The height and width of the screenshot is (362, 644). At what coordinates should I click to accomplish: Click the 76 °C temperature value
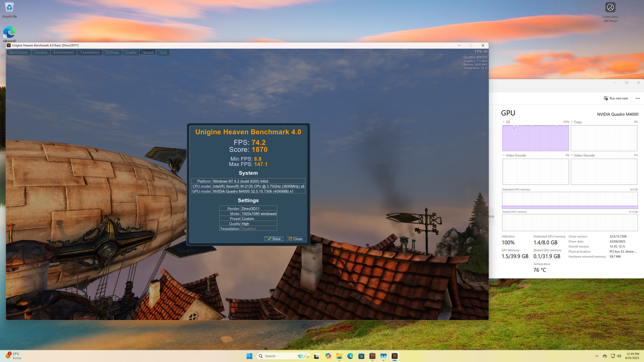(x=540, y=270)
